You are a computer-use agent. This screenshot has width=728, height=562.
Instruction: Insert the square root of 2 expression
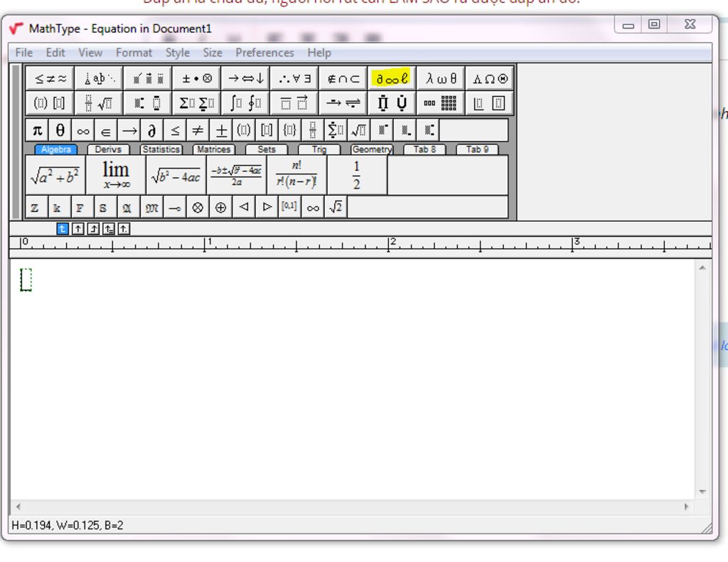[336, 207]
